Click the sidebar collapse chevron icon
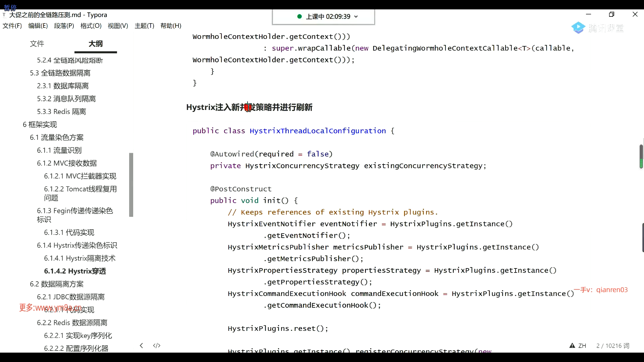The width and height of the screenshot is (644, 362). tap(141, 346)
